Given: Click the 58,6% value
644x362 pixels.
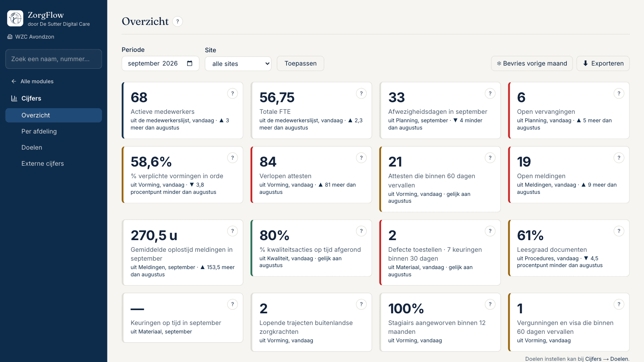Looking at the screenshot, I should pos(151,162).
